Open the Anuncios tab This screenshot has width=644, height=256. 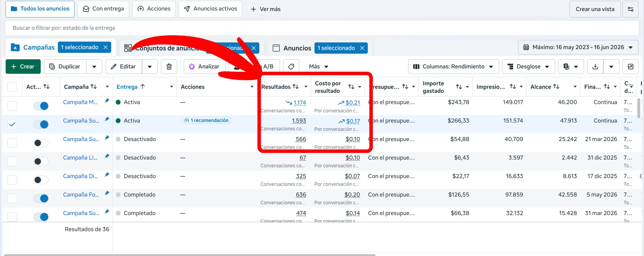click(297, 48)
